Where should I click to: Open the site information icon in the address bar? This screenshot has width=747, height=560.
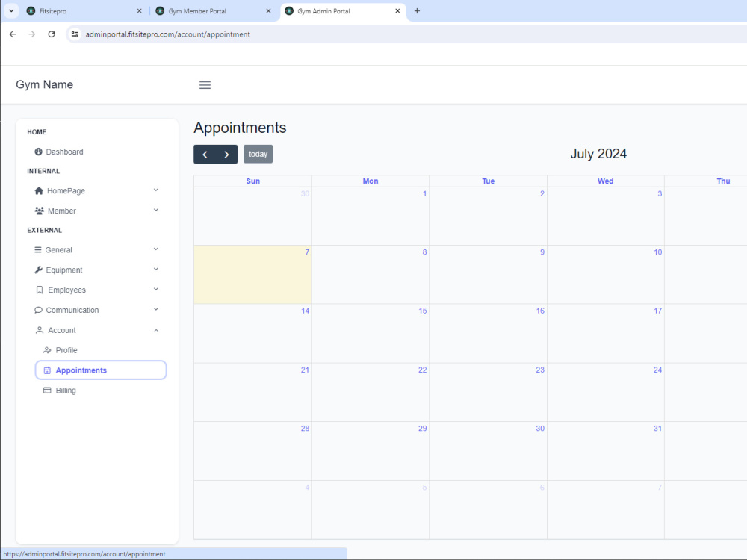click(x=75, y=34)
